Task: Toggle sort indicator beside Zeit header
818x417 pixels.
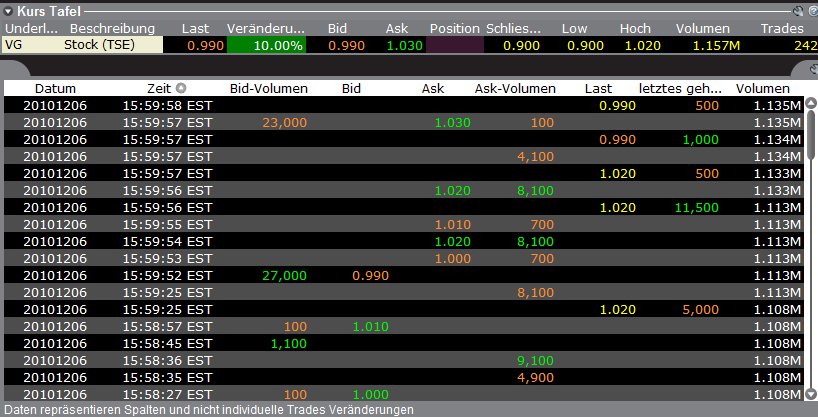Action: [181, 88]
